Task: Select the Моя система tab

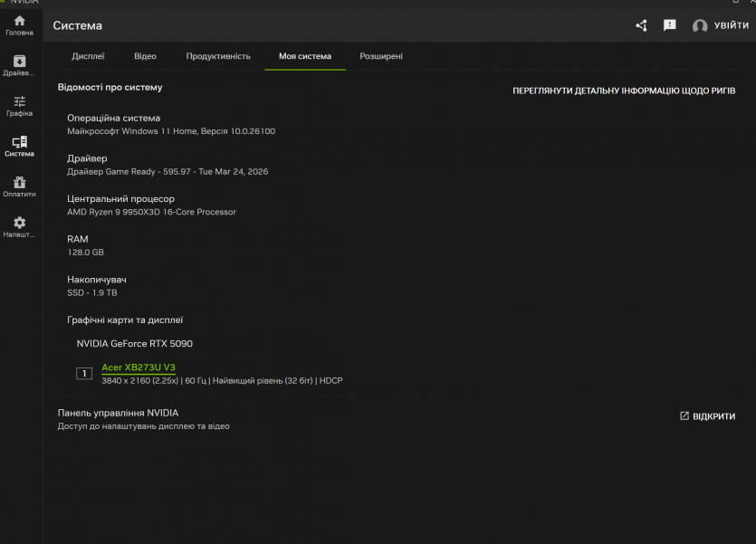Action: 304,56
